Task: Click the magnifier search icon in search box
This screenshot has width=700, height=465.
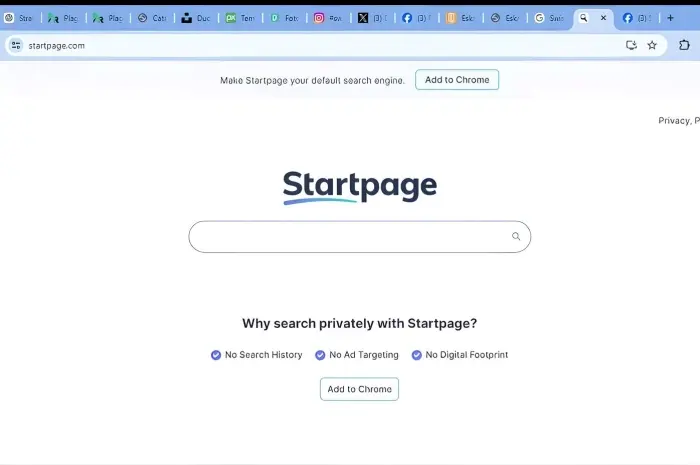Action: [x=516, y=237]
